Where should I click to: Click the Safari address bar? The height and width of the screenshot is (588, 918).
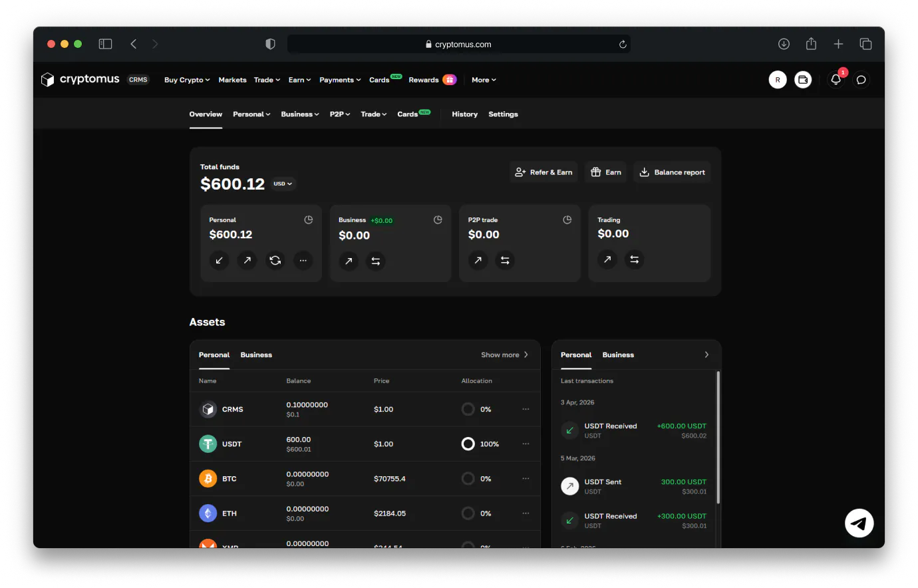pos(459,45)
